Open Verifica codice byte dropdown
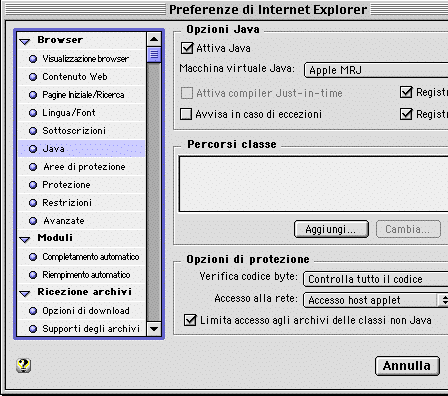 pos(376,279)
